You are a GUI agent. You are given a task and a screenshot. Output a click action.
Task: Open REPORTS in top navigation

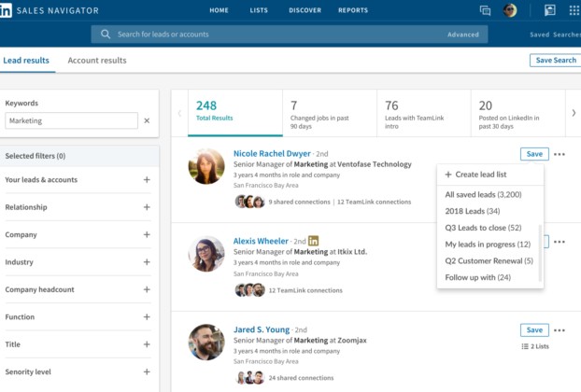353,10
